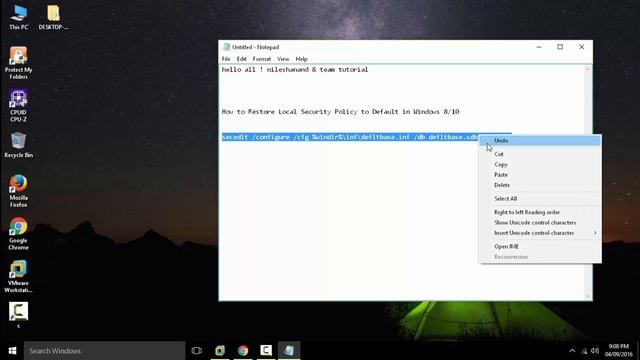Maximize the Notepad window
640x360 pixels.
pos(560,47)
